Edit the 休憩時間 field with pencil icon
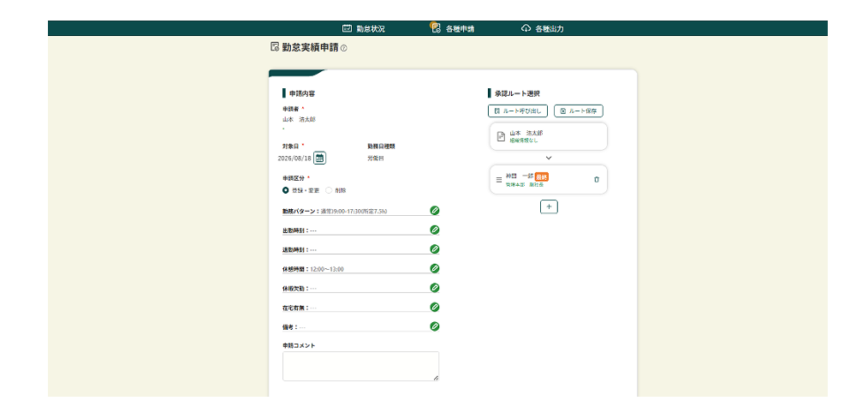This screenshot has height=419, width=868. [x=435, y=268]
